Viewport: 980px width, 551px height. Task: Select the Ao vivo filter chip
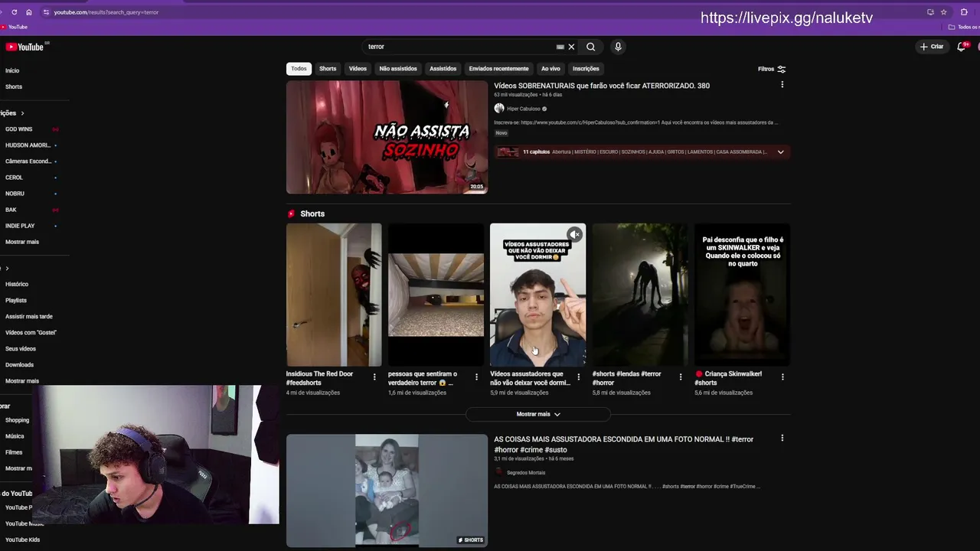pyautogui.click(x=550, y=69)
